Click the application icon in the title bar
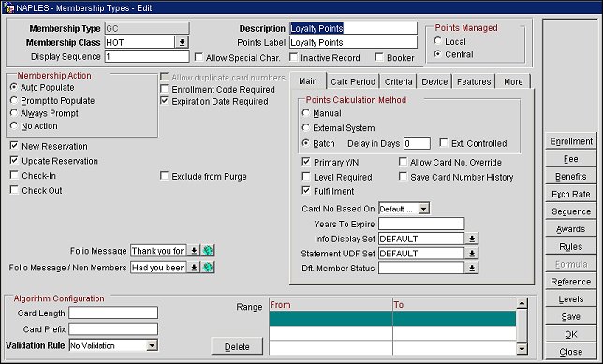Image resolution: width=603 pixels, height=364 pixels. click(x=8, y=7)
